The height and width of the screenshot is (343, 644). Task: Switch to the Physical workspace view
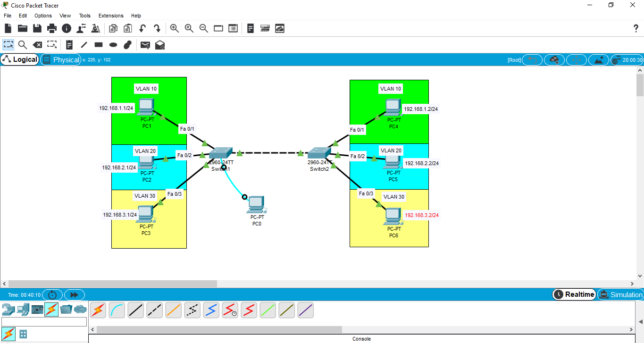[61, 59]
